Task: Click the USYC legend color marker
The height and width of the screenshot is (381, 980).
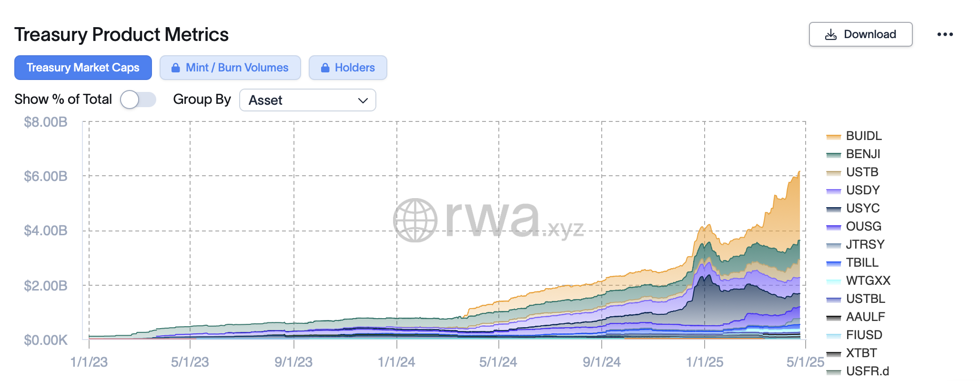Action: (x=833, y=209)
